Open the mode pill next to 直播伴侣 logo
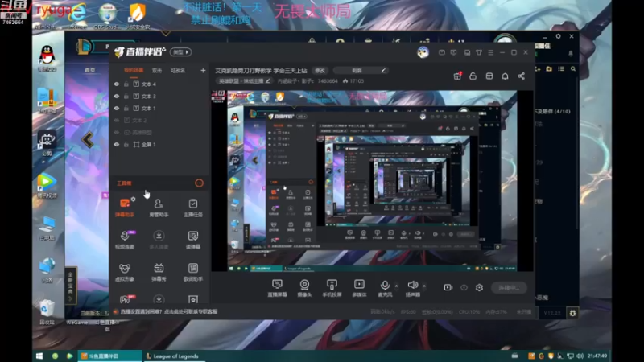The image size is (644, 362). [x=180, y=52]
